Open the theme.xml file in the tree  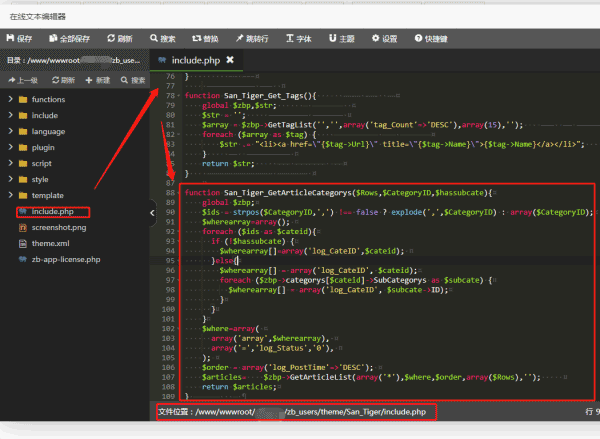click(50, 243)
